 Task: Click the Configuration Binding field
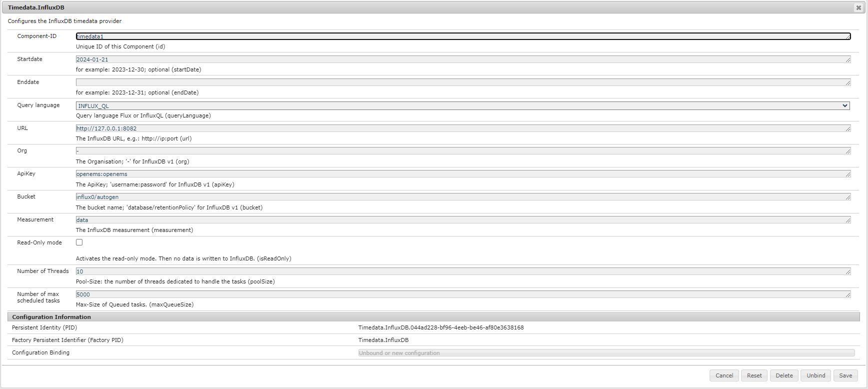tap(607, 353)
